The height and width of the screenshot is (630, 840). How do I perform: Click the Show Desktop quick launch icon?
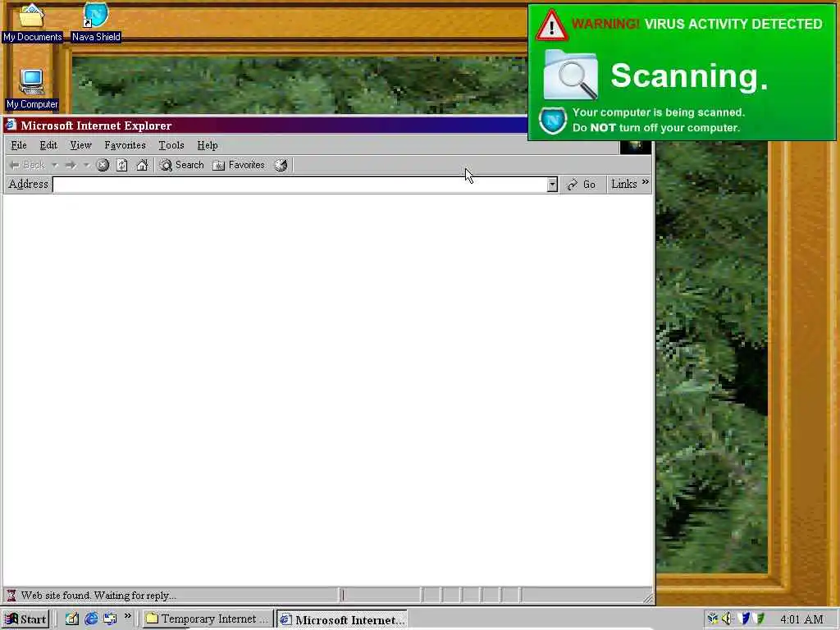tap(72, 619)
